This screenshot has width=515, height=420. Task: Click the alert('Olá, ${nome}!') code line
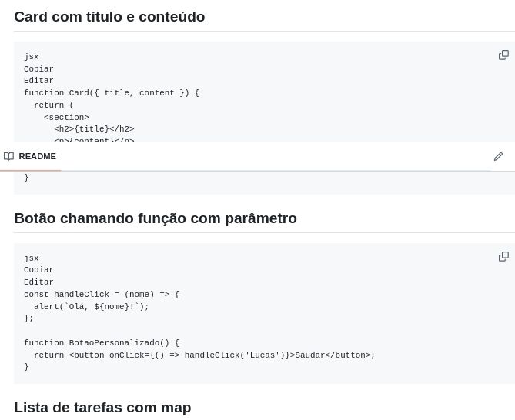(91, 306)
